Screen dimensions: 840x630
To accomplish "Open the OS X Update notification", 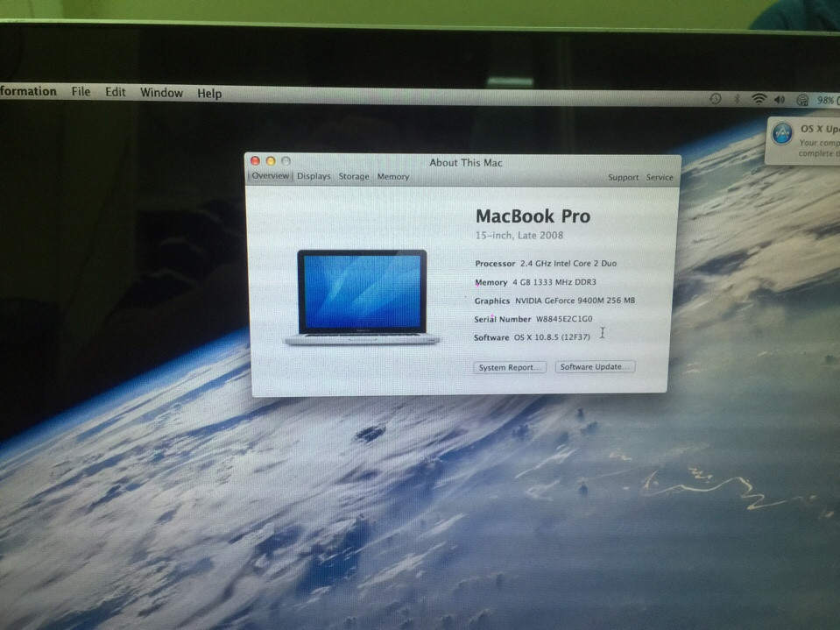I will click(x=803, y=141).
